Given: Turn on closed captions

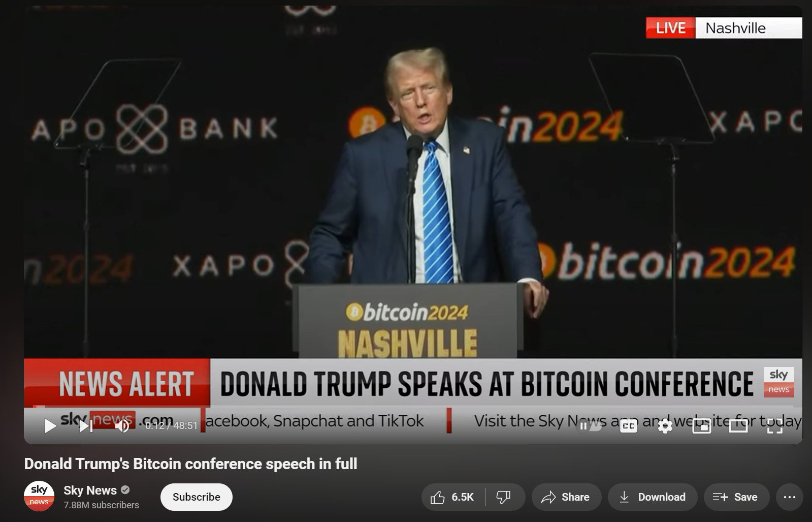Looking at the screenshot, I should tap(629, 426).
